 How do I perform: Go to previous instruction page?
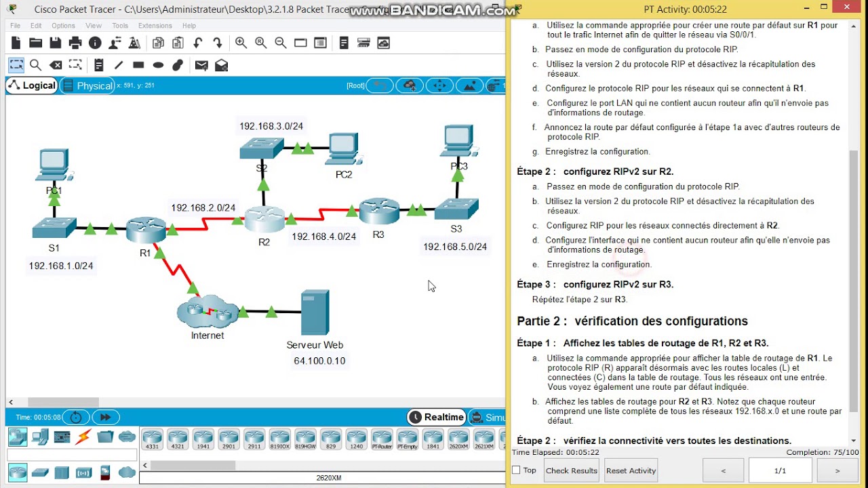coord(723,470)
